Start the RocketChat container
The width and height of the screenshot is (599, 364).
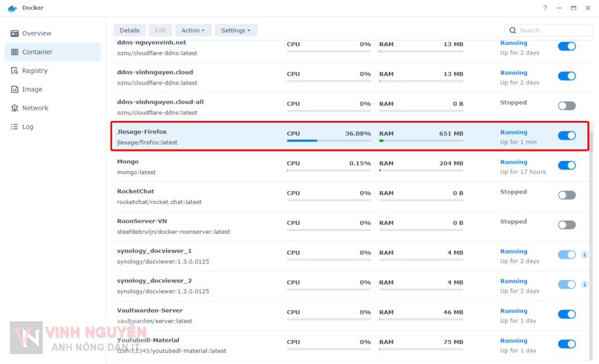tap(566, 195)
